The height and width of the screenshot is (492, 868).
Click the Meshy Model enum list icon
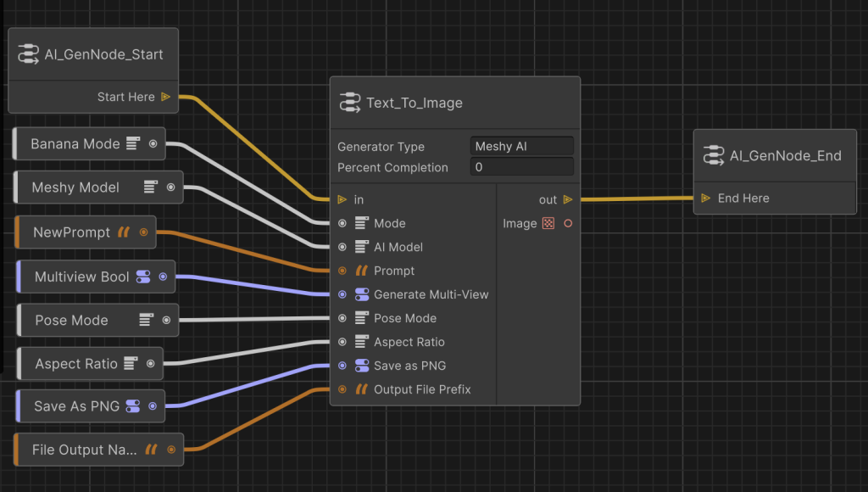tap(150, 187)
